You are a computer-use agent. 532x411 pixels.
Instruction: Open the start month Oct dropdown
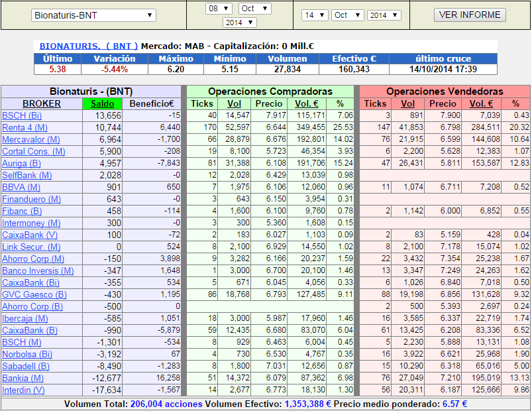point(255,9)
